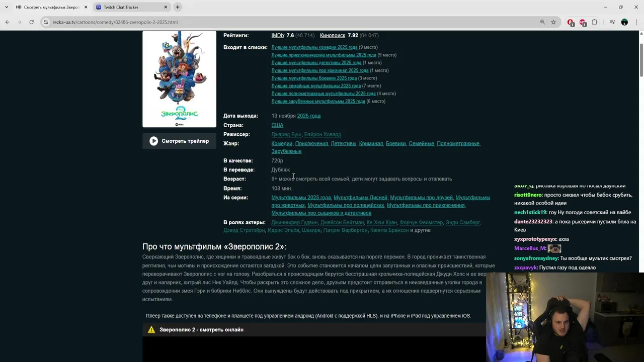Viewport: 644px width, 362px height.
Task: Follow the 2025 года release date link
Action: pos(308,116)
